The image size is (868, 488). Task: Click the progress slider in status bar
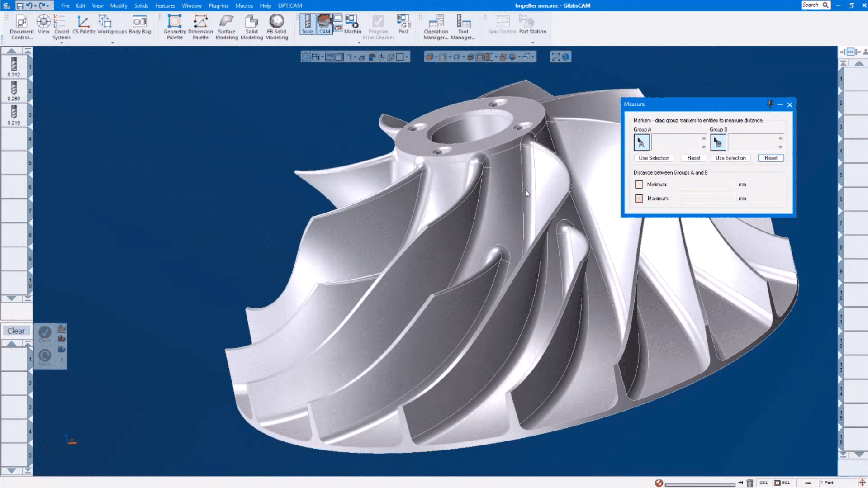click(x=700, y=483)
